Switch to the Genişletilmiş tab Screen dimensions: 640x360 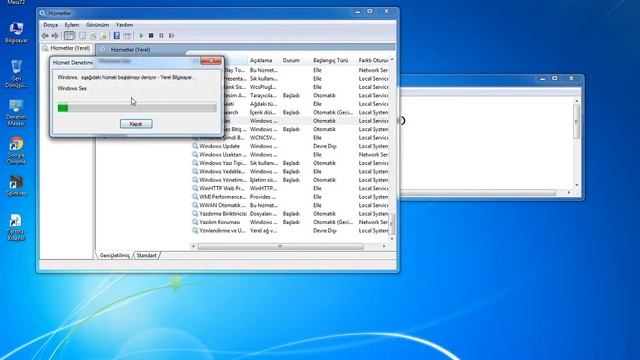pyautogui.click(x=114, y=256)
